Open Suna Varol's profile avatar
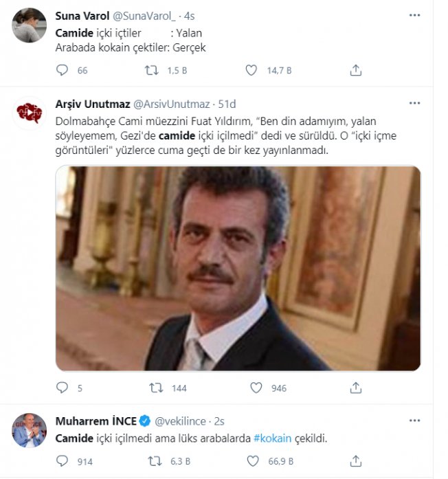Viewport: 448px width, 479px height. point(29,25)
